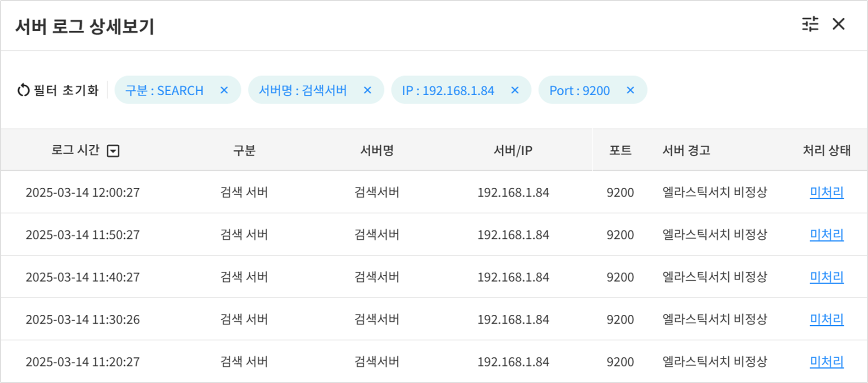Open 미처리 status for 11:40:27 log

(826, 277)
